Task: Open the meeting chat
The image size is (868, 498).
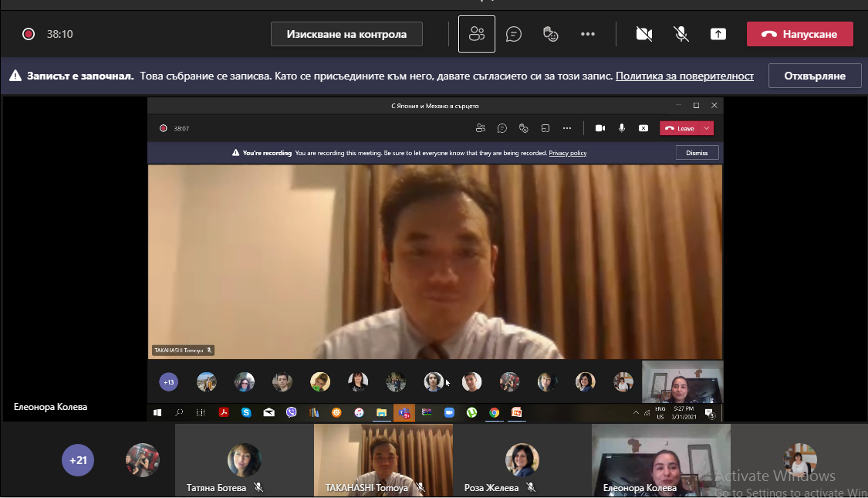Action: coord(514,34)
